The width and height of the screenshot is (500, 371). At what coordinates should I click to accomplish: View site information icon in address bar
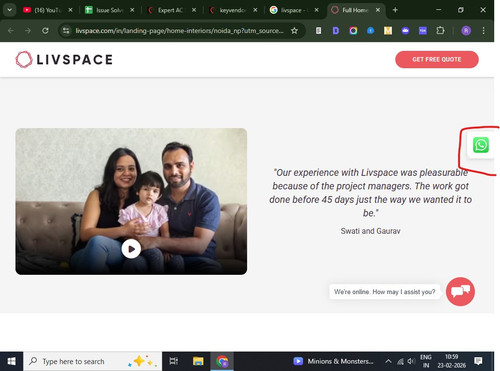[x=66, y=31]
